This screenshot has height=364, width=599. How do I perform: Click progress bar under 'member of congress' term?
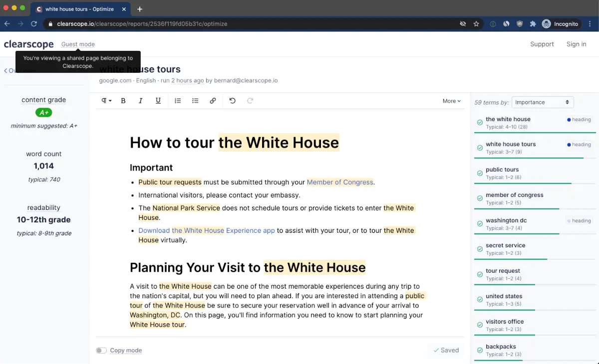tap(535, 208)
